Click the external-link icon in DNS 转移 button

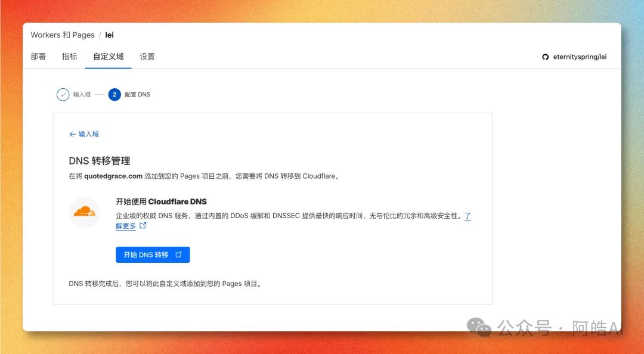point(179,254)
